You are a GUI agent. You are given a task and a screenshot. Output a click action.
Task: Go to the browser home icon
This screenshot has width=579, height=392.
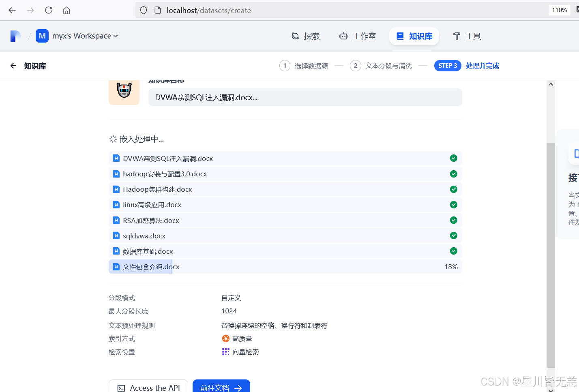point(67,10)
